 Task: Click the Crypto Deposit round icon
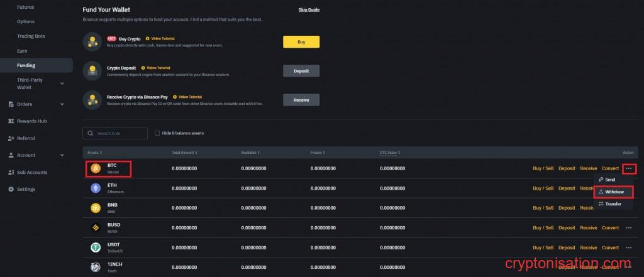click(92, 71)
